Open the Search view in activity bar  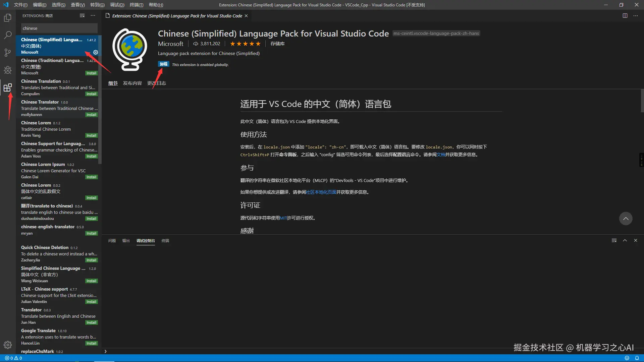tap(7, 35)
